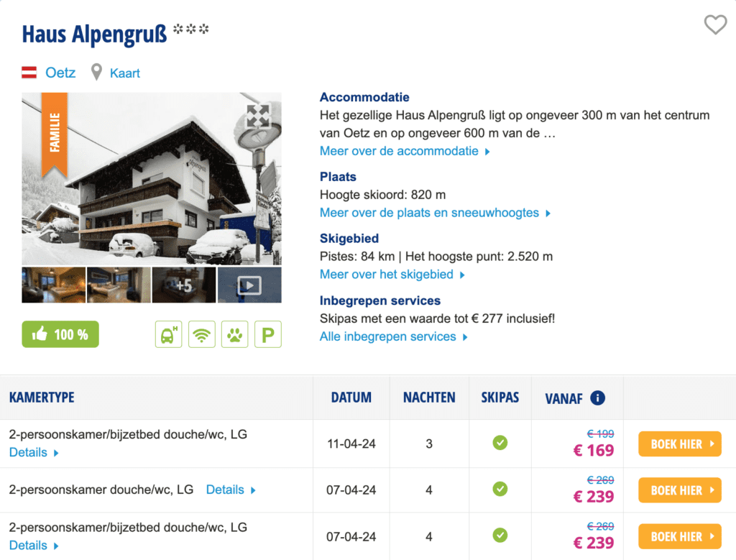Play the video thumbnail in gallery
The width and height of the screenshot is (736, 560).
point(249,285)
